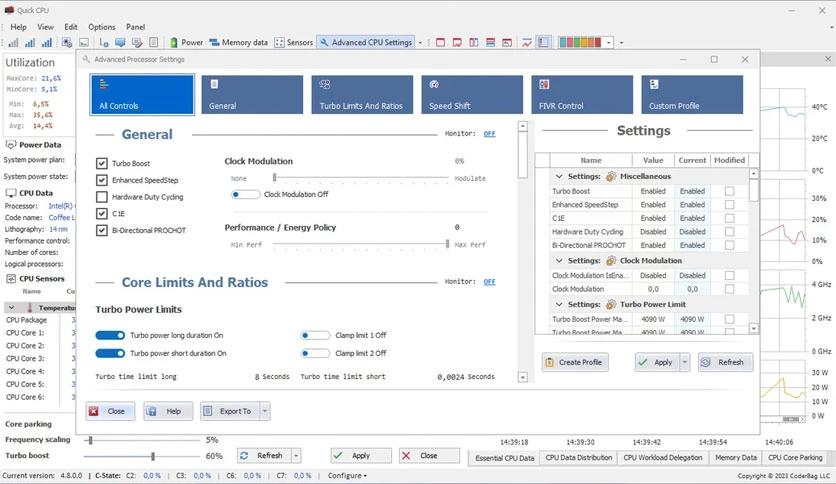Image resolution: width=836 pixels, height=484 pixels.
Task: Click the dialog's red Close button
Action: (x=110, y=412)
